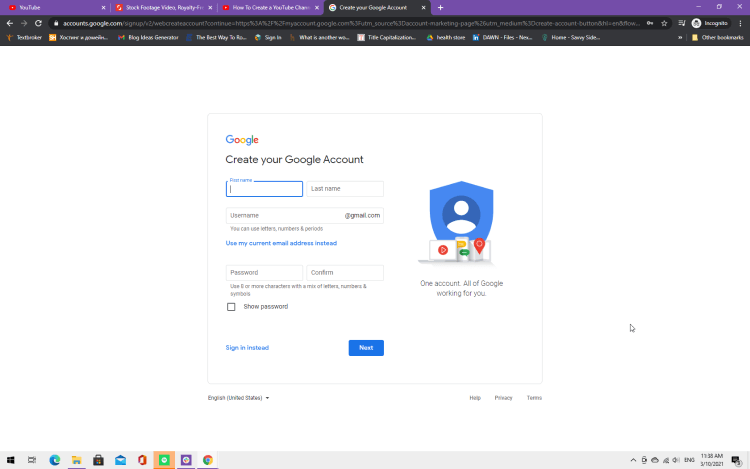This screenshot has width=750, height=469.
Task: Open the Privacy footer link
Action: tap(503, 398)
